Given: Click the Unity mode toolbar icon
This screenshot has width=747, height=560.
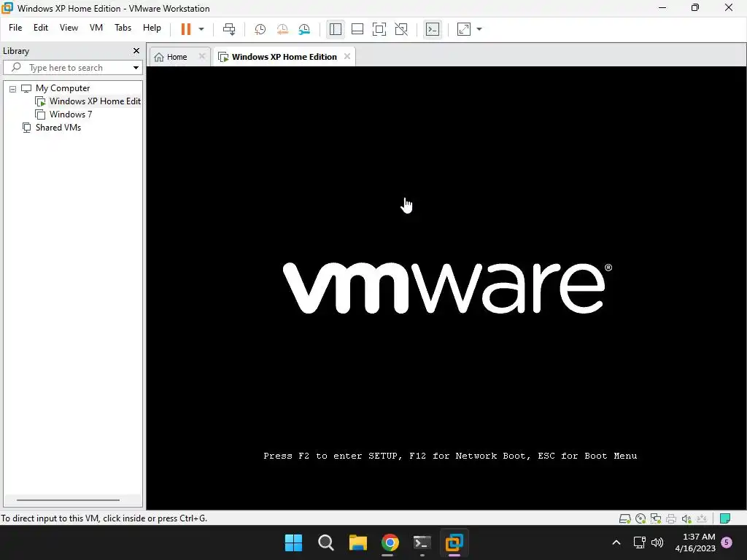Looking at the screenshot, I should (x=401, y=29).
